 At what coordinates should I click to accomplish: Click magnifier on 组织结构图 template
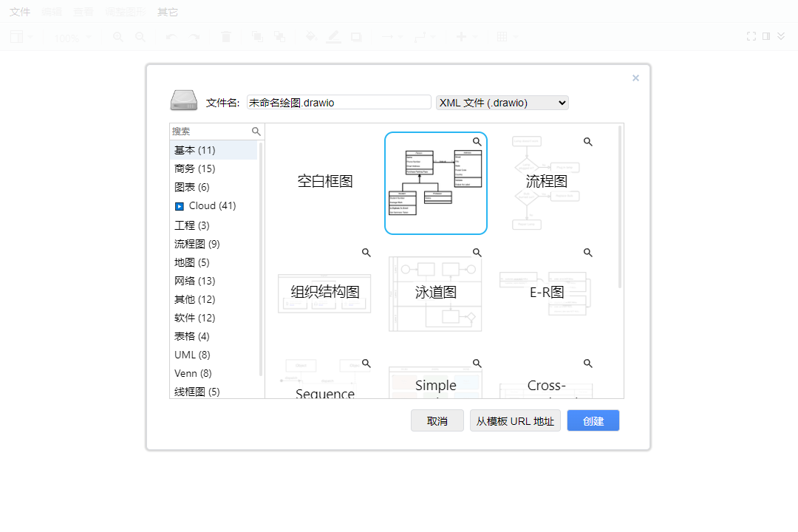(x=366, y=253)
